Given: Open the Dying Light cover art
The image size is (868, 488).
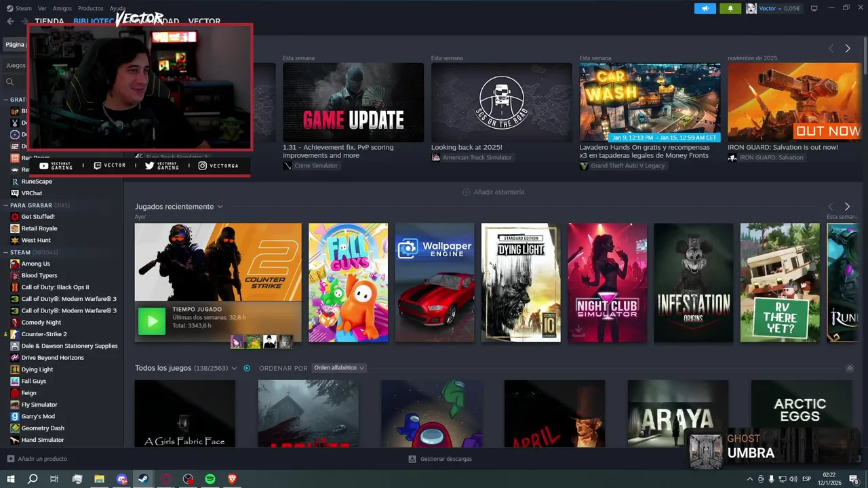Looking at the screenshot, I should coord(521,283).
